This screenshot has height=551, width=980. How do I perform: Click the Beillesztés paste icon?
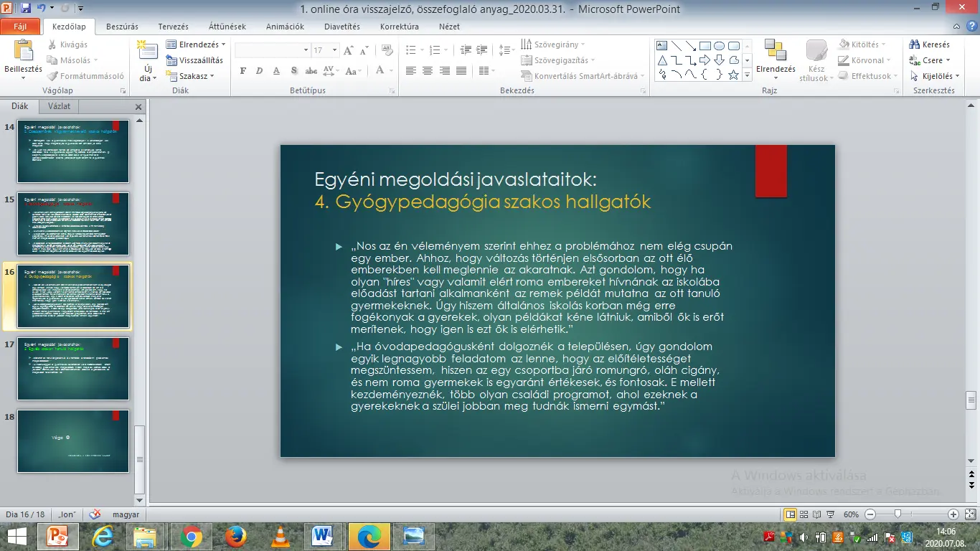click(x=23, y=52)
